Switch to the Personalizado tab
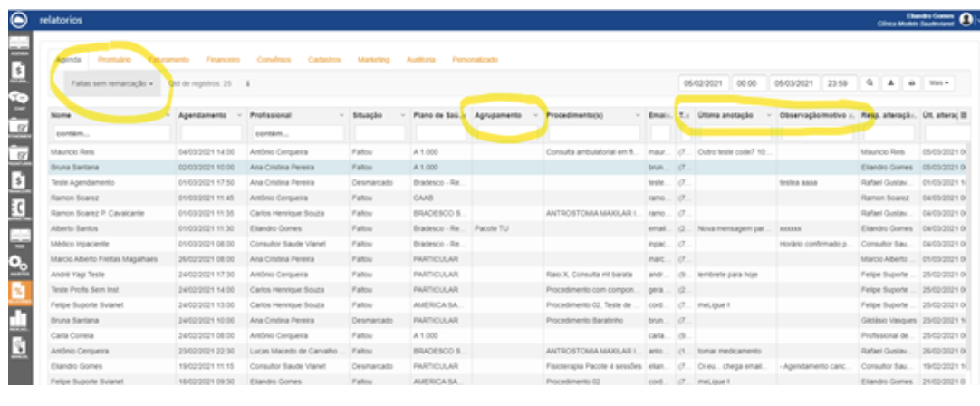Screen dimensions: 980x406 (x=475, y=60)
